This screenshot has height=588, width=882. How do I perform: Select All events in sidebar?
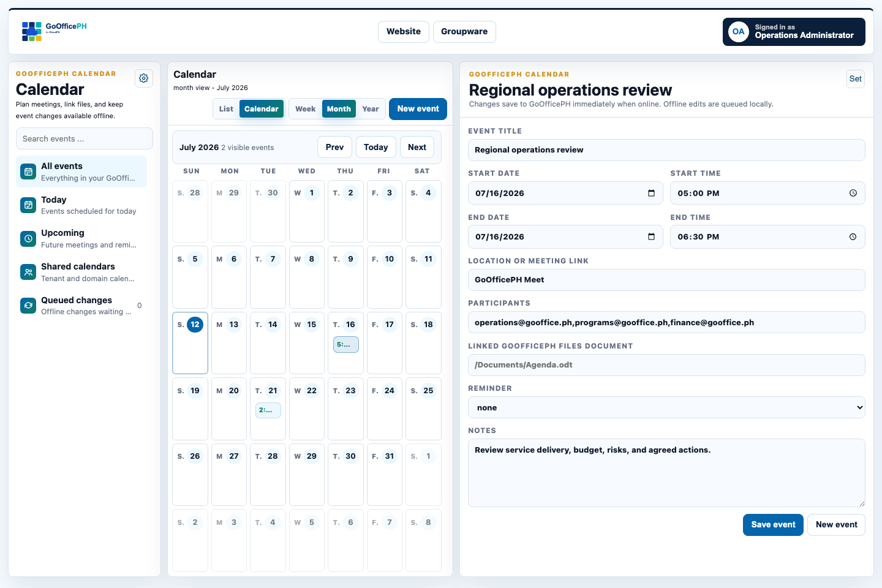(x=81, y=171)
